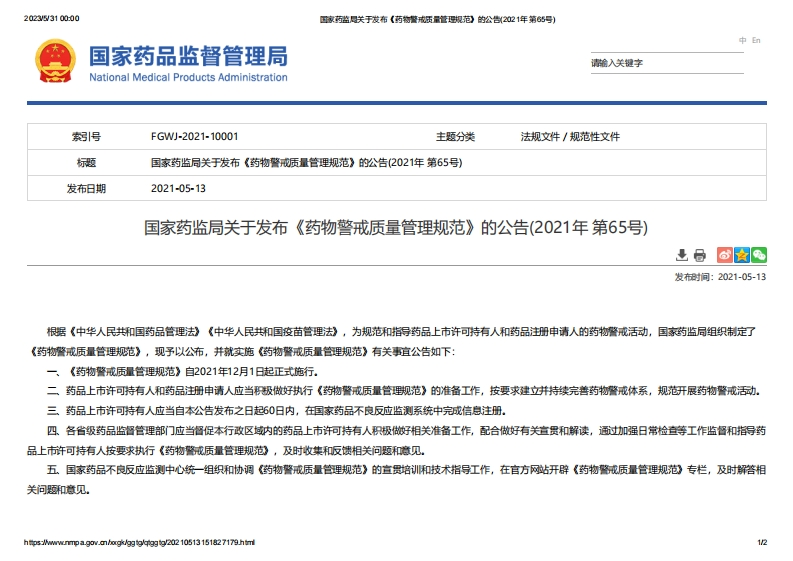Click the 2023/5/31 timestamp in page header
The image size is (793, 561).
(x=52, y=19)
